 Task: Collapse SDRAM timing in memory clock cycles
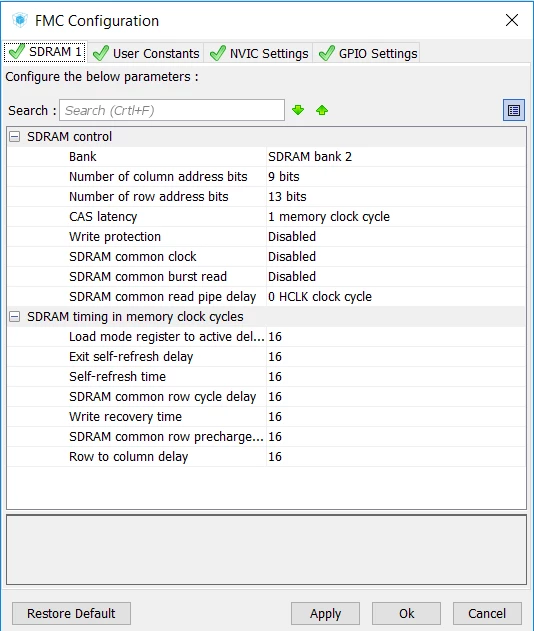click(14, 317)
